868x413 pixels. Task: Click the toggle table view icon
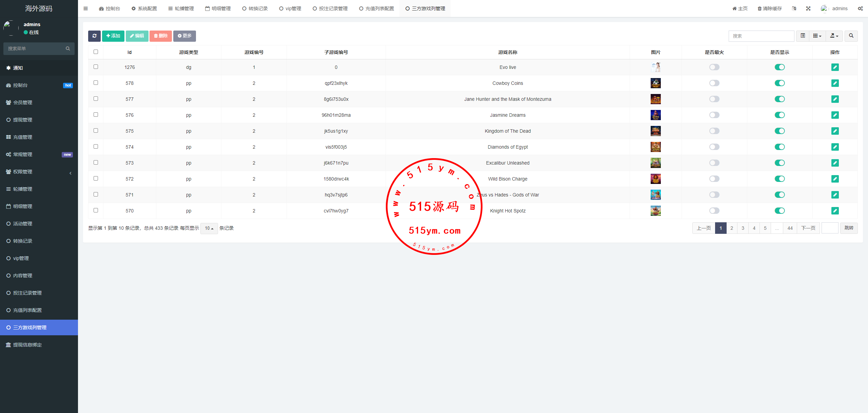point(803,36)
